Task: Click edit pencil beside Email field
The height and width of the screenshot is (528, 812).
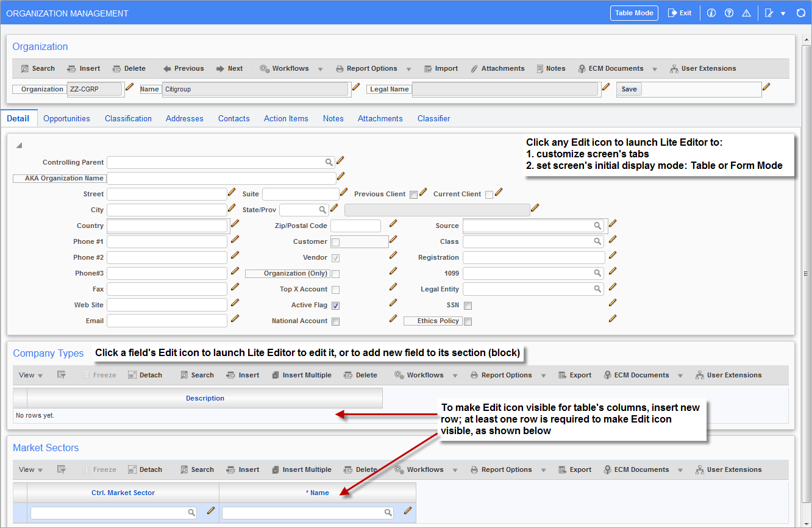Action: 235,318
